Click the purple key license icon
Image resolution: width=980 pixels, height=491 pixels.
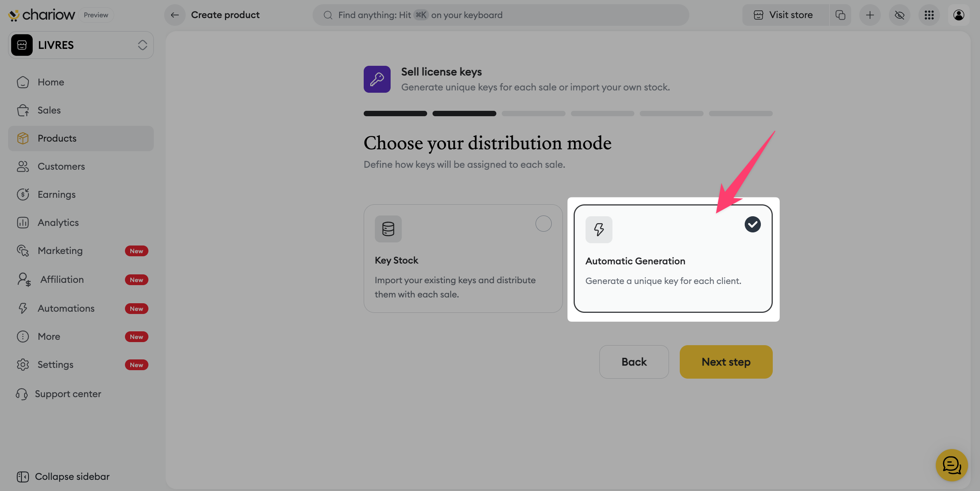[377, 79]
